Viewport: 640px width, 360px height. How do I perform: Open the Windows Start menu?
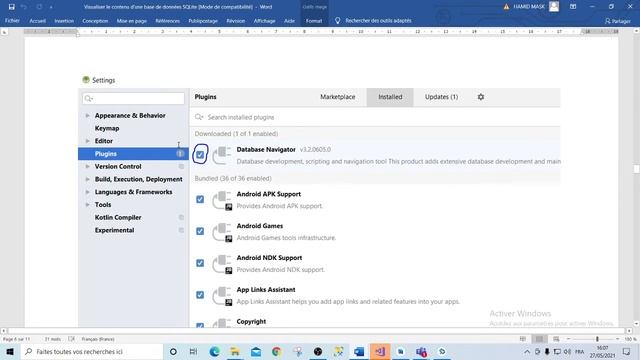pos(10,351)
